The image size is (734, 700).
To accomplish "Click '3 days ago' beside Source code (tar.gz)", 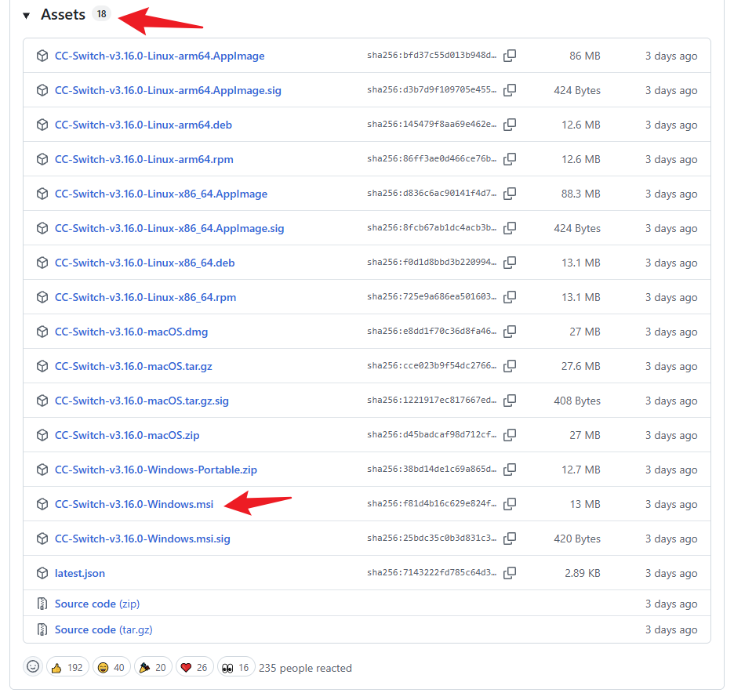I will click(671, 629).
